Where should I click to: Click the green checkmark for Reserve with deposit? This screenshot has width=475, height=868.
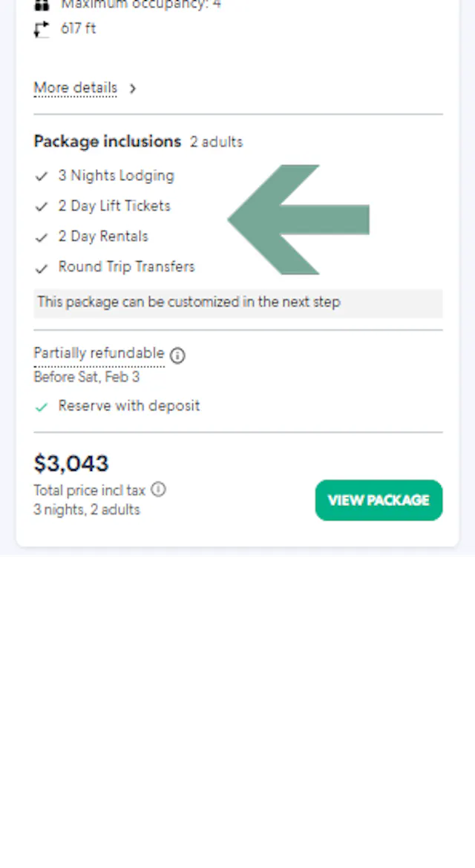[42, 407]
